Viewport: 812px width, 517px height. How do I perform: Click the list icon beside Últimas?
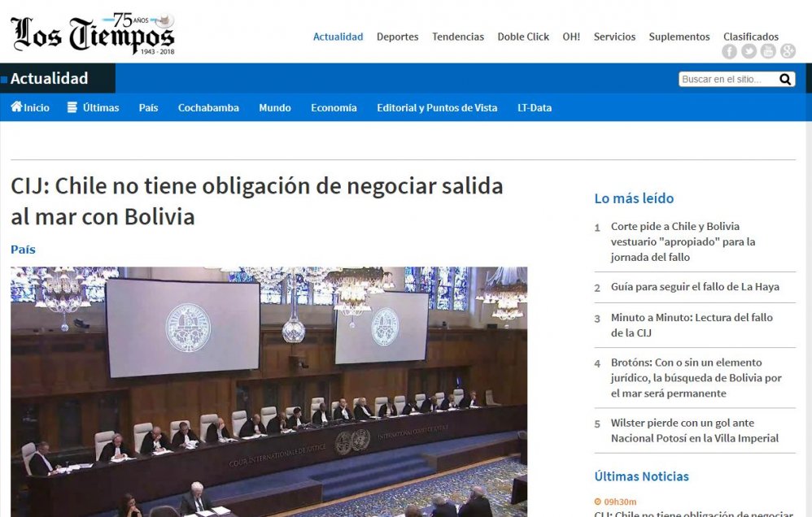[72, 107]
